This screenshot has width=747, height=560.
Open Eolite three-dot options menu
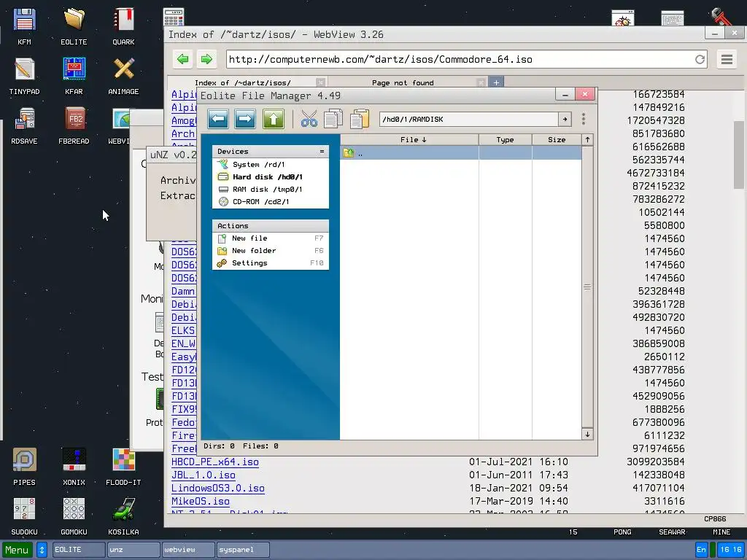pyautogui.click(x=584, y=119)
